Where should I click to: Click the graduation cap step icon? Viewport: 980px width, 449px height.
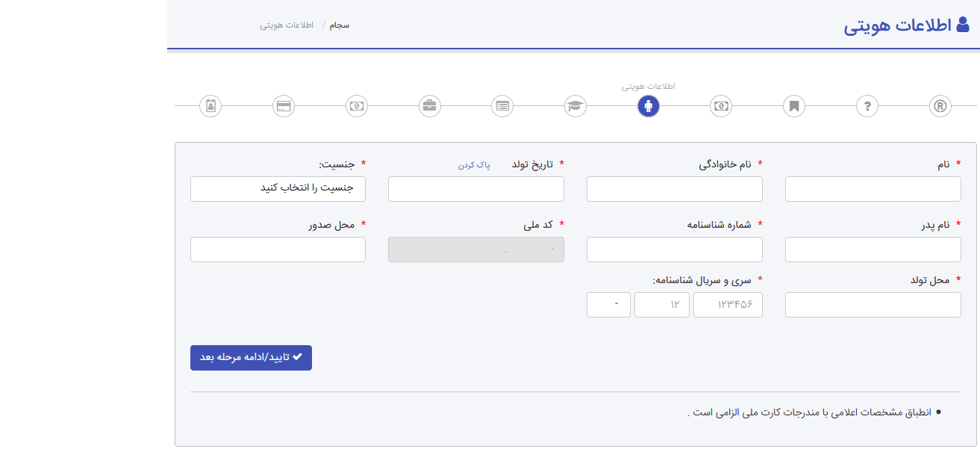click(575, 106)
